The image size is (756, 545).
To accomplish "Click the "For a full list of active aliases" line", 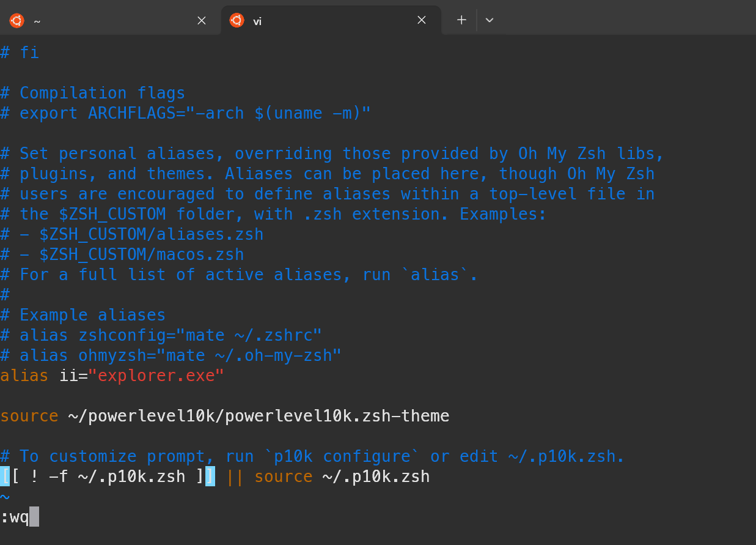I will [240, 275].
